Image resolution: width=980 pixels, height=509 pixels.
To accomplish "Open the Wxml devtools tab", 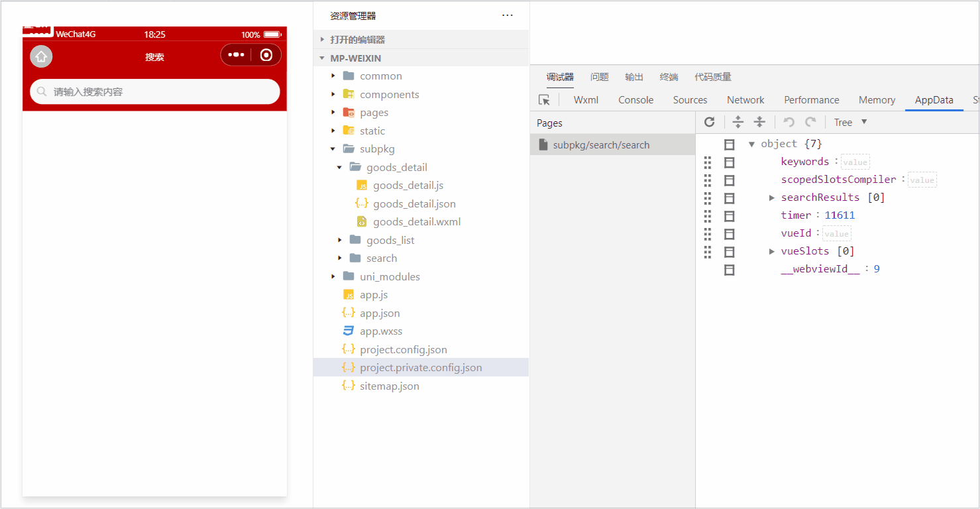I will 586,100.
